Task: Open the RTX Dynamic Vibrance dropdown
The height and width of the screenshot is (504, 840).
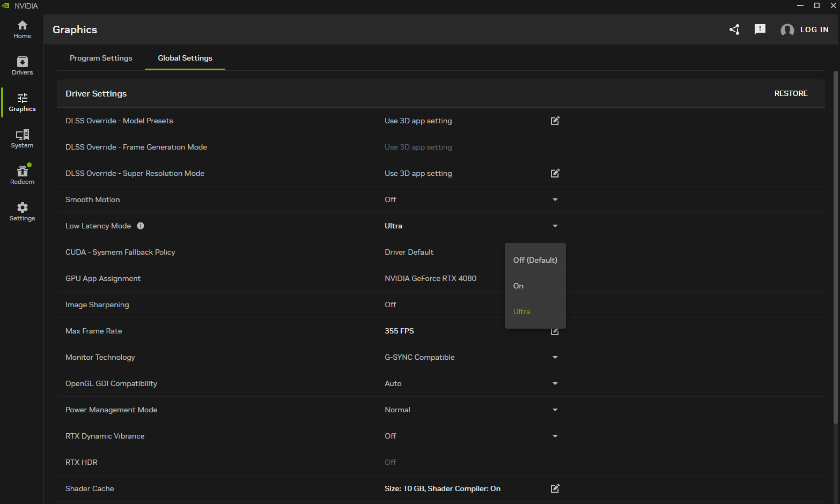Action: 555,436
